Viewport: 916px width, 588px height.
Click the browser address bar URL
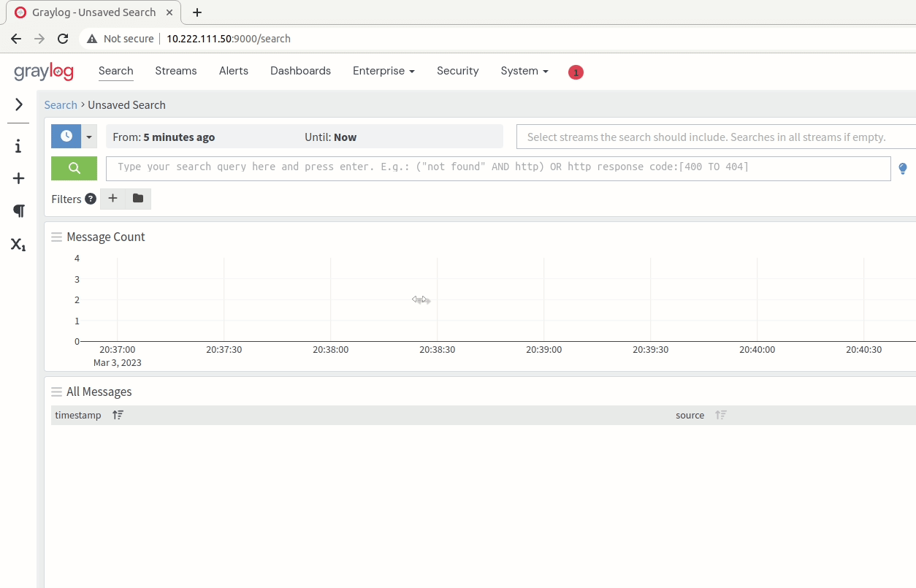coord(229,39)
